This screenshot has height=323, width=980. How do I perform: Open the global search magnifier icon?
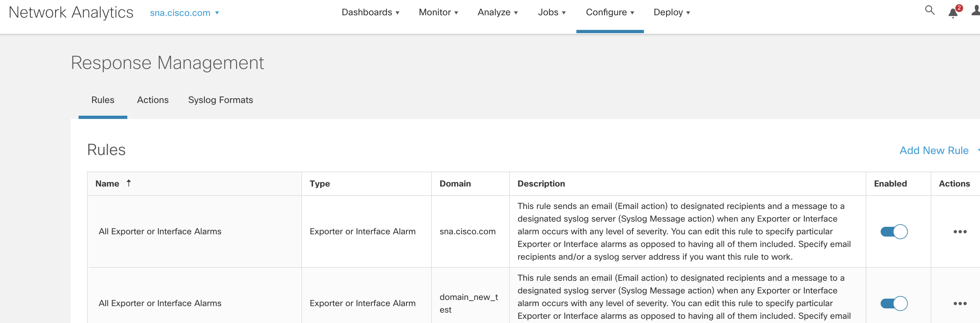click(x=929, y=10)
